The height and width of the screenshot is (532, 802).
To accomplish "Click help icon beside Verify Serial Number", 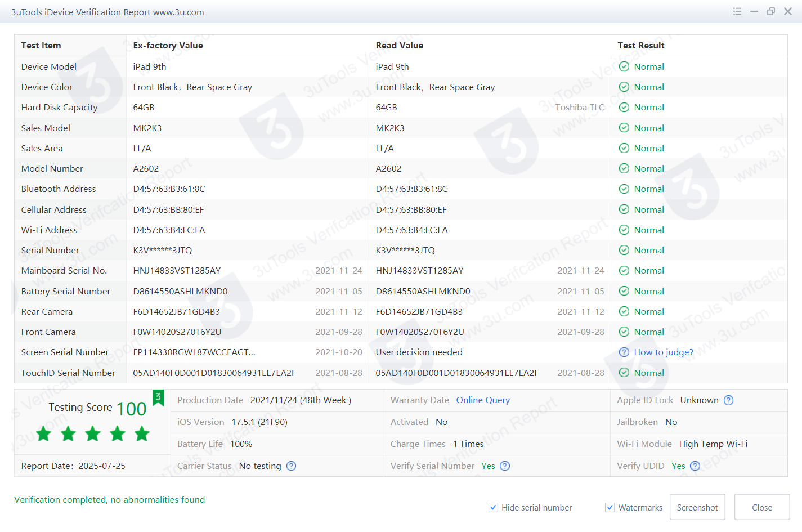I will coord(505,466).
